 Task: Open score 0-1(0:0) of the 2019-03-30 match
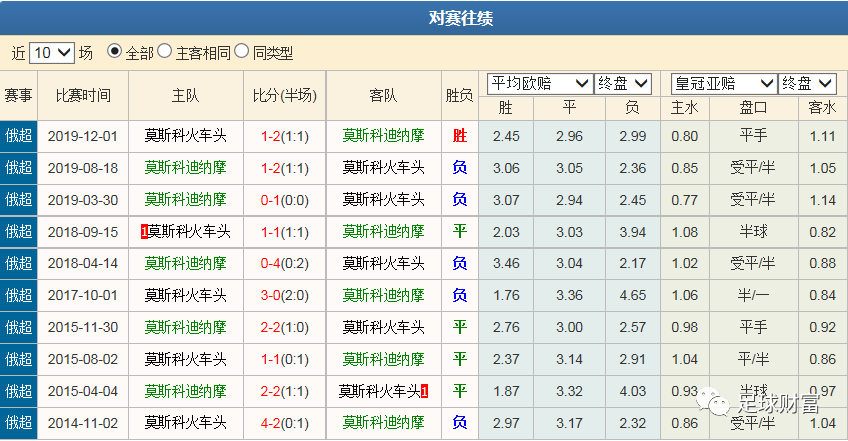(x=284, y=200)
